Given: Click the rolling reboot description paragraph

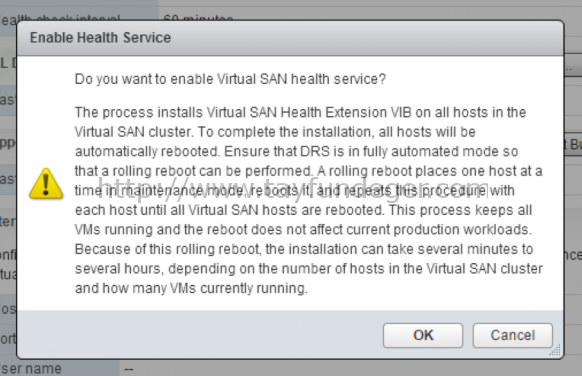Looking at the screenshot, I should [309, 200].
